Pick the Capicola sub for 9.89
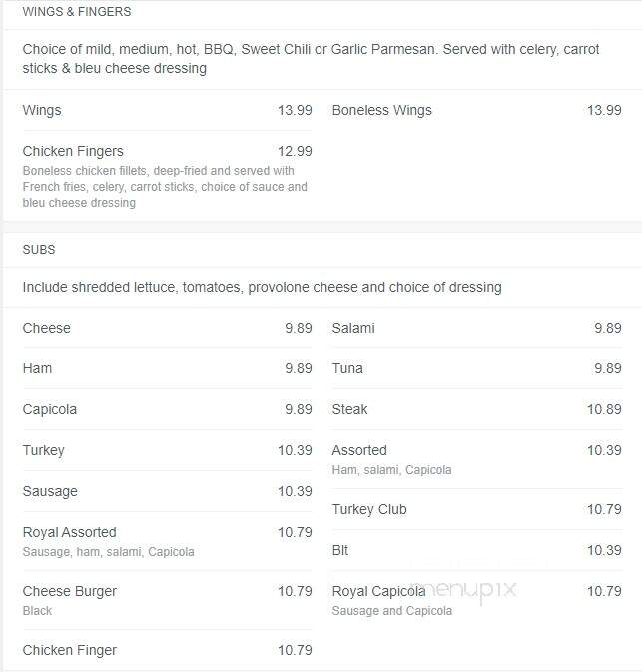 click(x=167, y=409)
